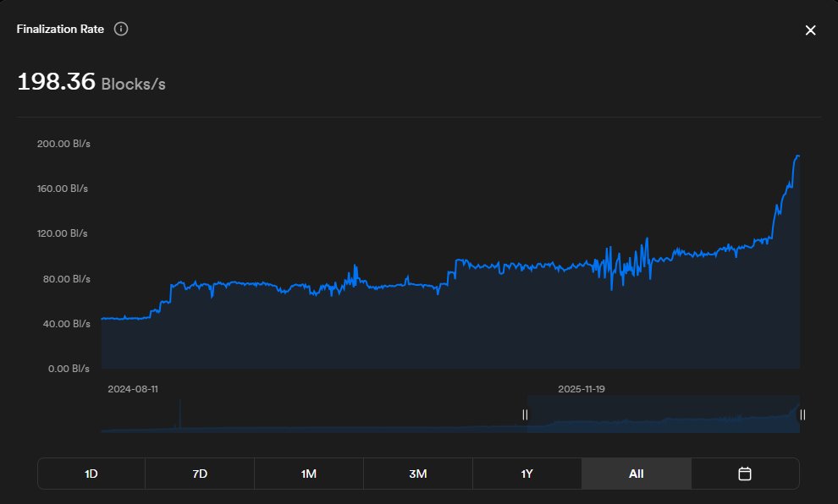Image resolution: width=838 pixels, height=504 pixels.
Task: Click the 2024-08-11 start date label
Action: coord(133,389)
